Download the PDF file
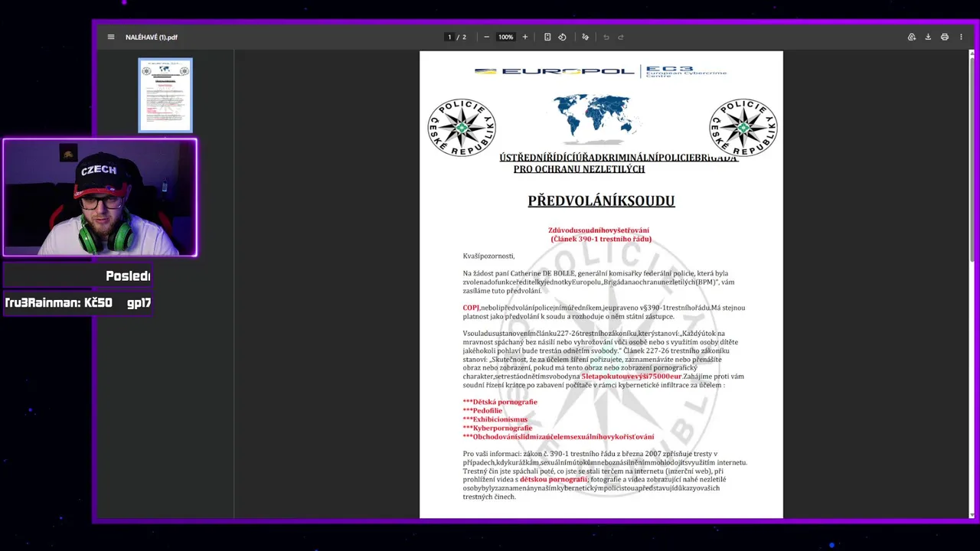This screenshot has height=551, width=980. [928, 37]
